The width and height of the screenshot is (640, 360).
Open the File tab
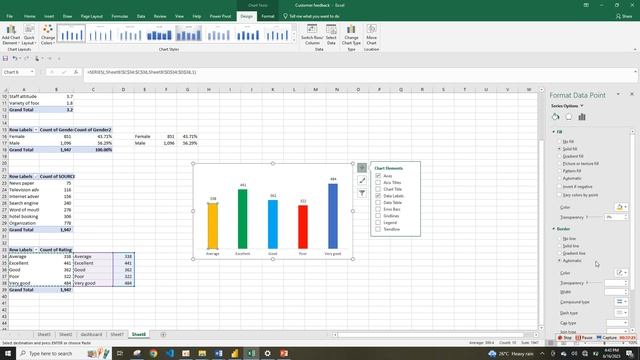(9, 16)
